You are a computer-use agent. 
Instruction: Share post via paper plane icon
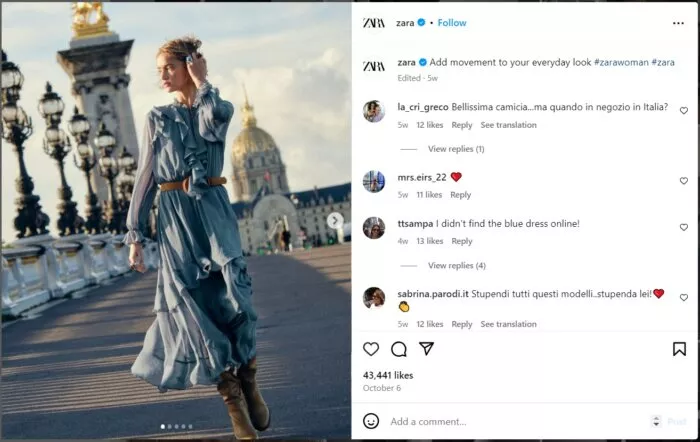pyautogui.click(x=426, y=349)
